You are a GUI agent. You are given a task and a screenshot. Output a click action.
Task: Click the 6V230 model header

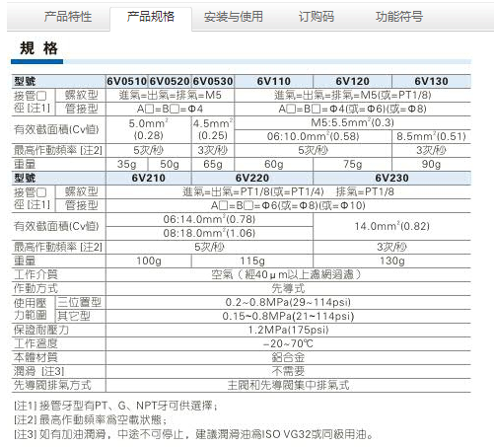pyautogui.click(x=392, y=178)
